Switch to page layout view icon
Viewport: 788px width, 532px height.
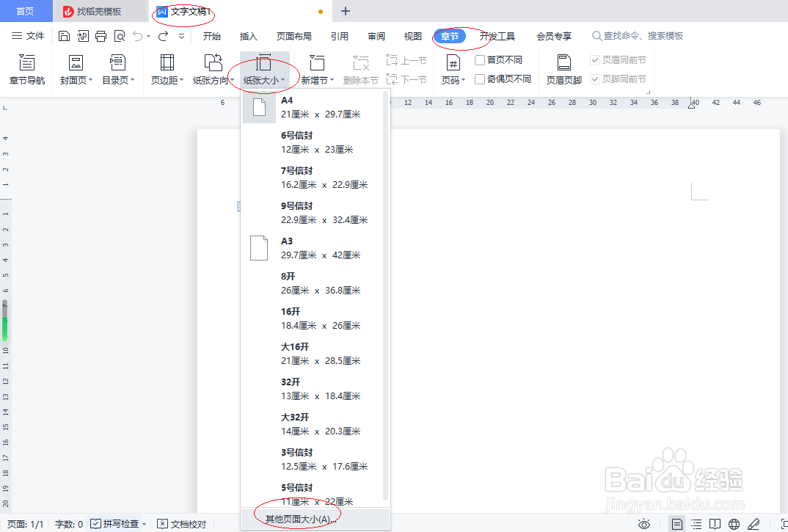tap(677, 524)
